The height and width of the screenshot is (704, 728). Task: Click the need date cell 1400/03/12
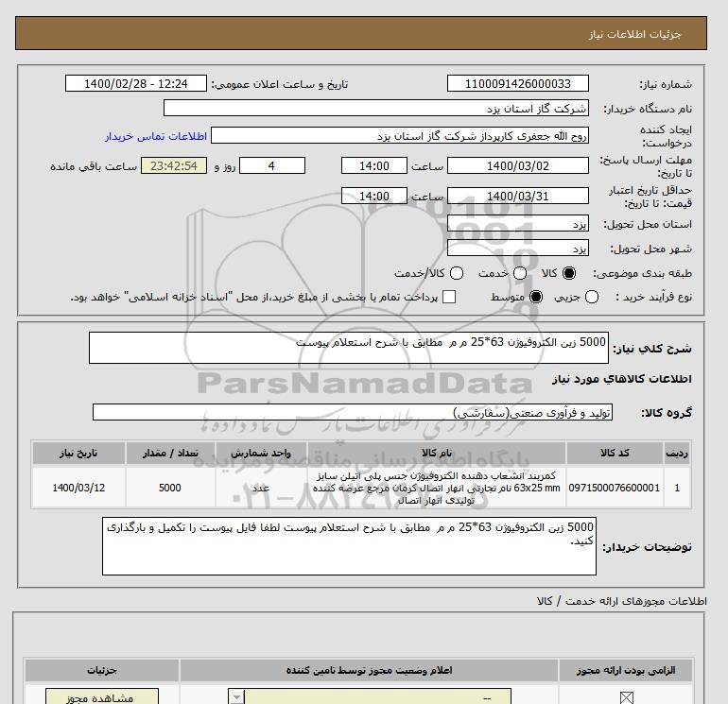tap(78, 488)
